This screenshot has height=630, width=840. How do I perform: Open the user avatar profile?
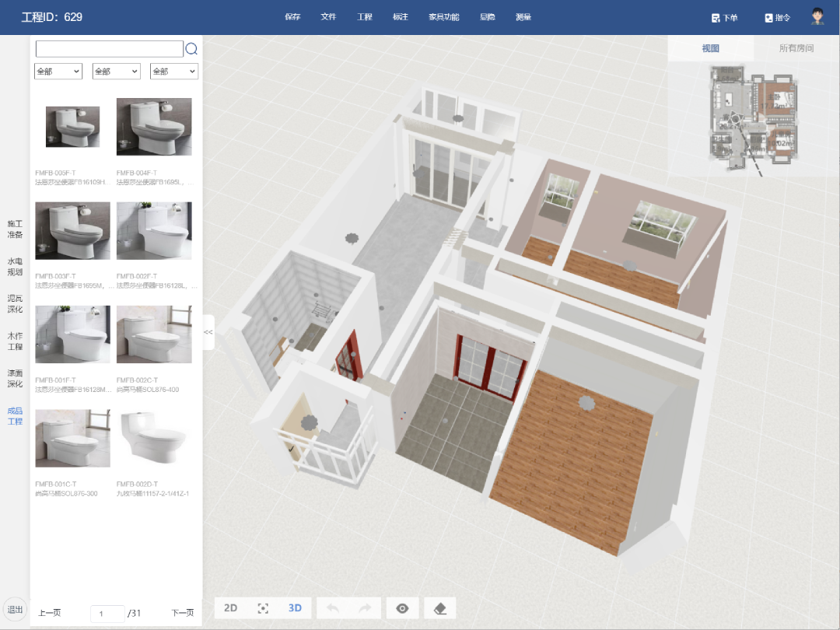pyautogui.click(x=817, y=16)
